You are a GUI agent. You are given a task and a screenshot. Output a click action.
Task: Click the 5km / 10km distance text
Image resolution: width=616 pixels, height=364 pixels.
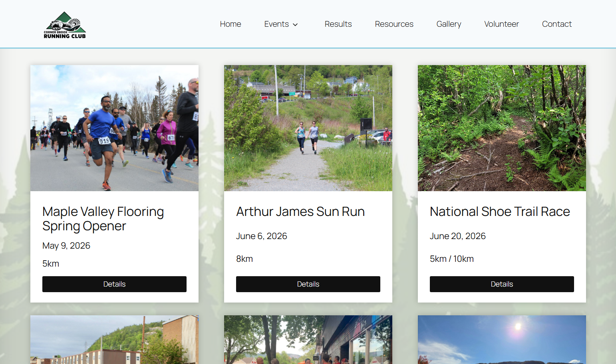point(452,259)
